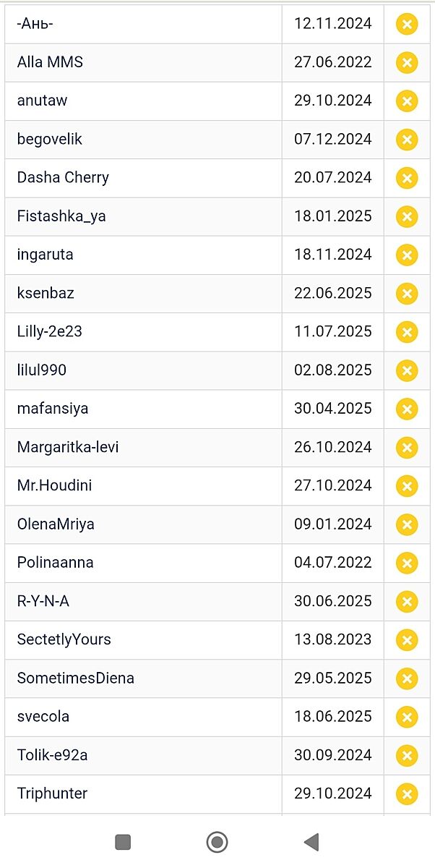Select the Polinaanna row date 04.07.2022
Image resolution: width=435 pixels, height=868 pixels.
click(333, 563)
